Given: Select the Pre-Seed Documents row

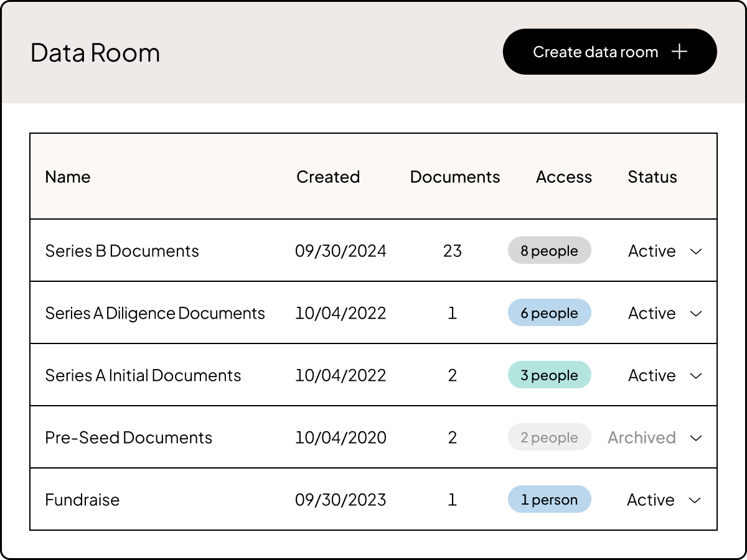Looking at the screenshot, I should coord(128,437).
